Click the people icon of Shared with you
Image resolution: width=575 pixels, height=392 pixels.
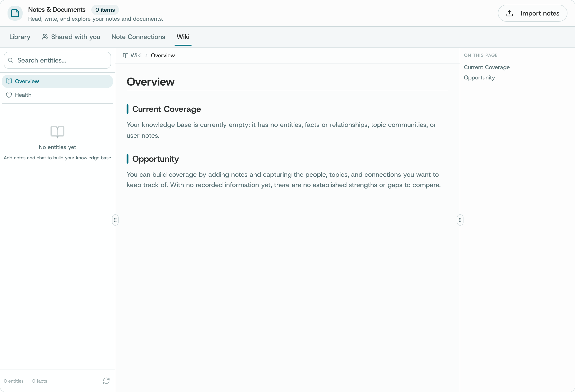pyautogui.click(x=45, y=37)
